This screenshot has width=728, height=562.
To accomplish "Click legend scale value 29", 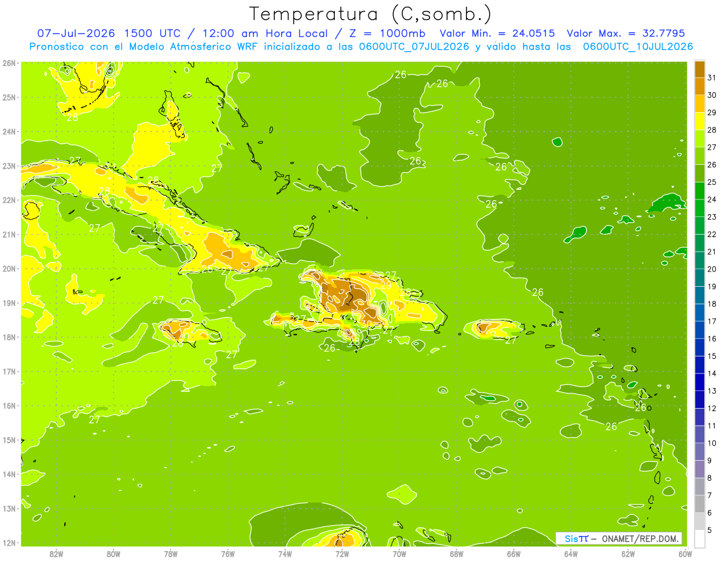I will 712,113.
